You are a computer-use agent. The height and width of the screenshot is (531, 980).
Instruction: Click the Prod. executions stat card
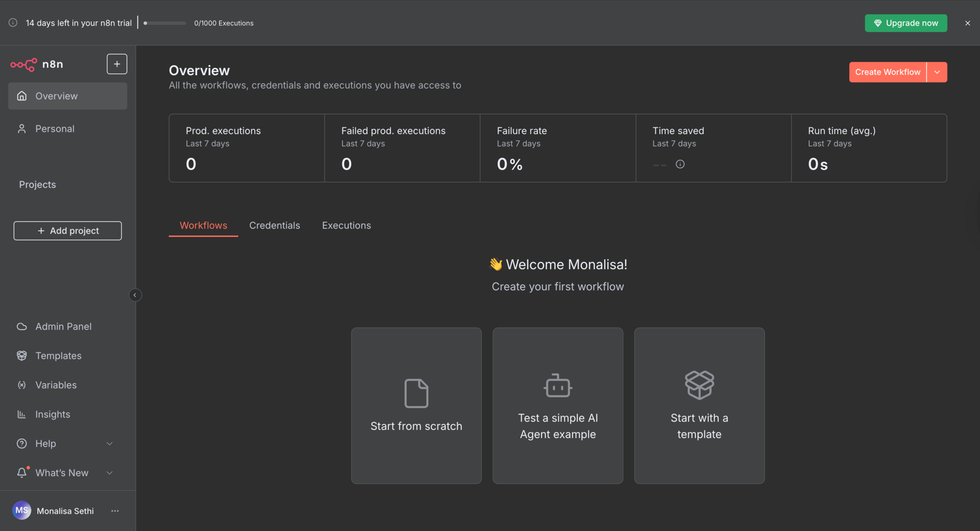247,148
